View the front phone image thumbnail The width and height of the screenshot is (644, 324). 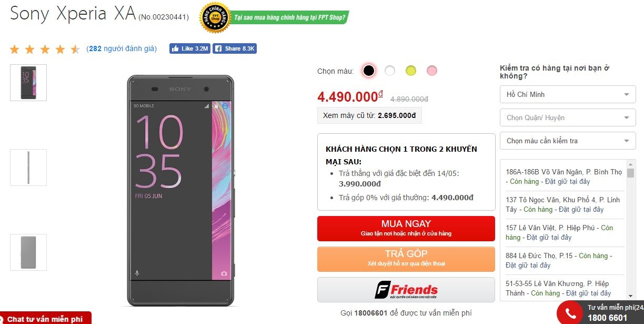click(x=28, y=83)
